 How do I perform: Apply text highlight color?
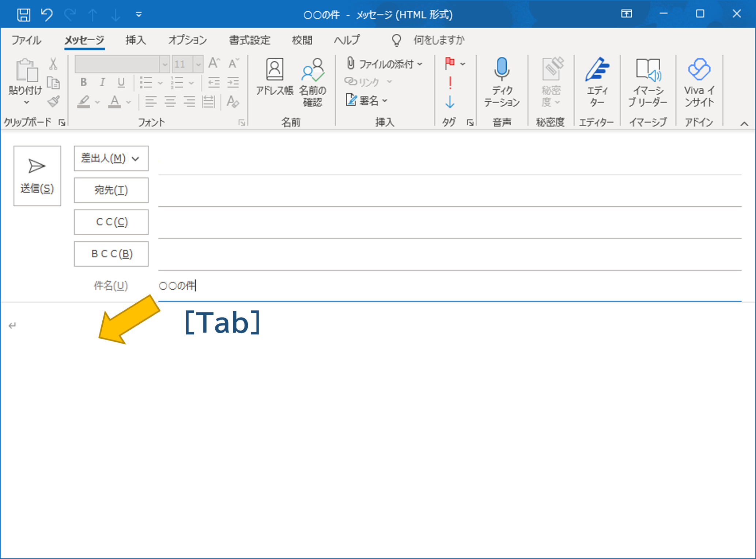84,102
